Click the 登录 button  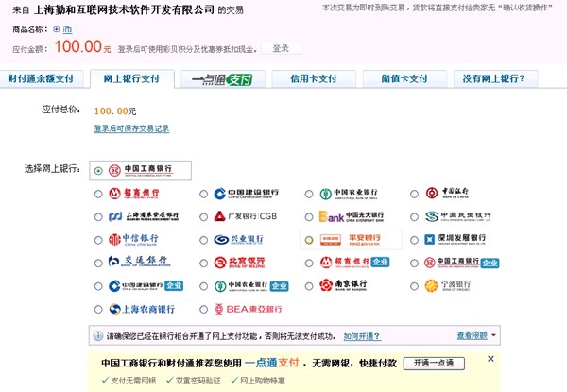(x=281, y=48)
